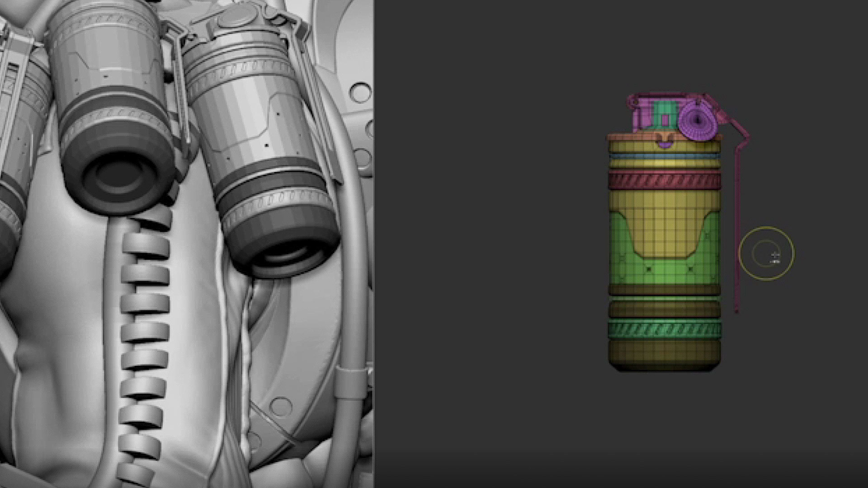Click the light green lower body polygroup

coord(664,273)
